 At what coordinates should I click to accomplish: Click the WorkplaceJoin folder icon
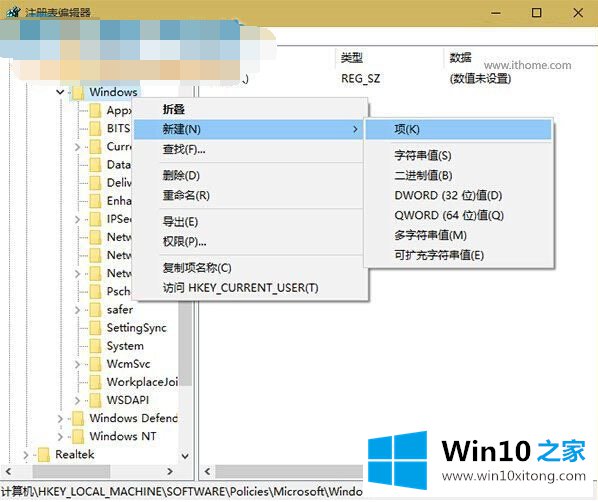tap(95, 382)
